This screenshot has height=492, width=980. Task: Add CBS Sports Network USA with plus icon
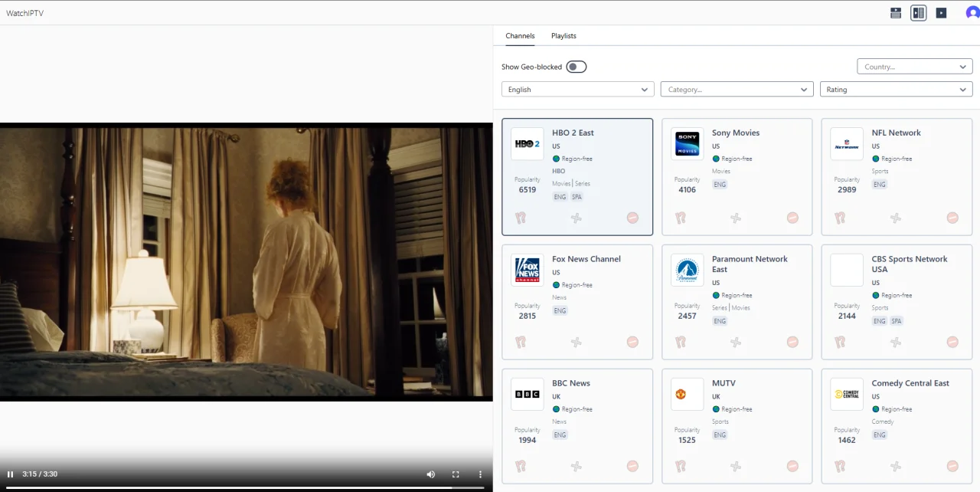click(896, 342)
